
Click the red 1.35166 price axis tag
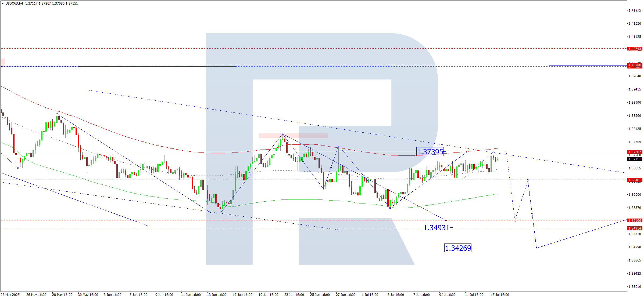click(635, 220)
